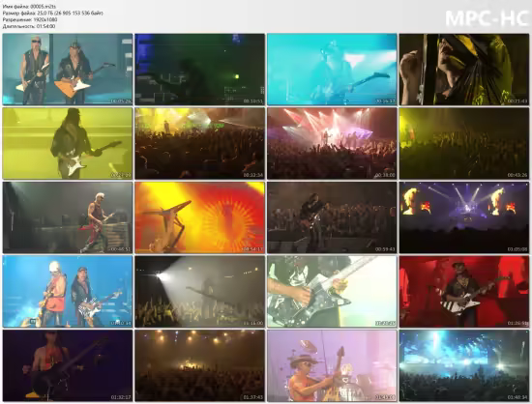The width and height of the screenshot is (532, 404).
Task: Open the thumbnail of man in cowboy hat
Action: coord(332,365)
